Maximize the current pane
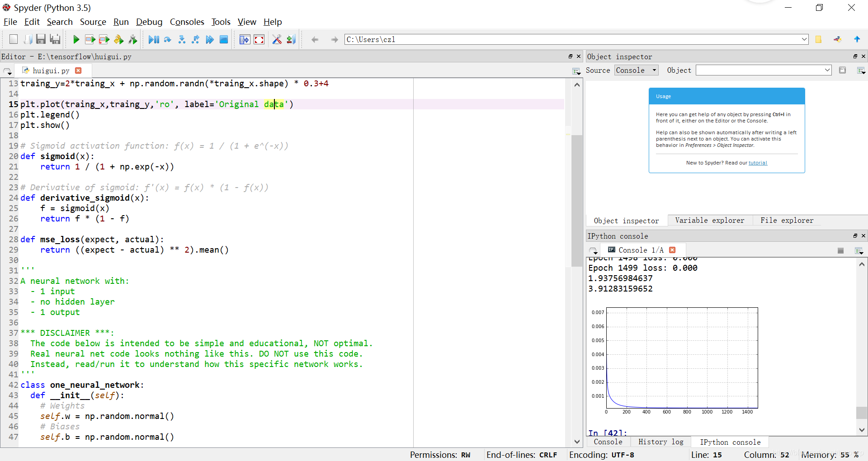 point(245,40)
